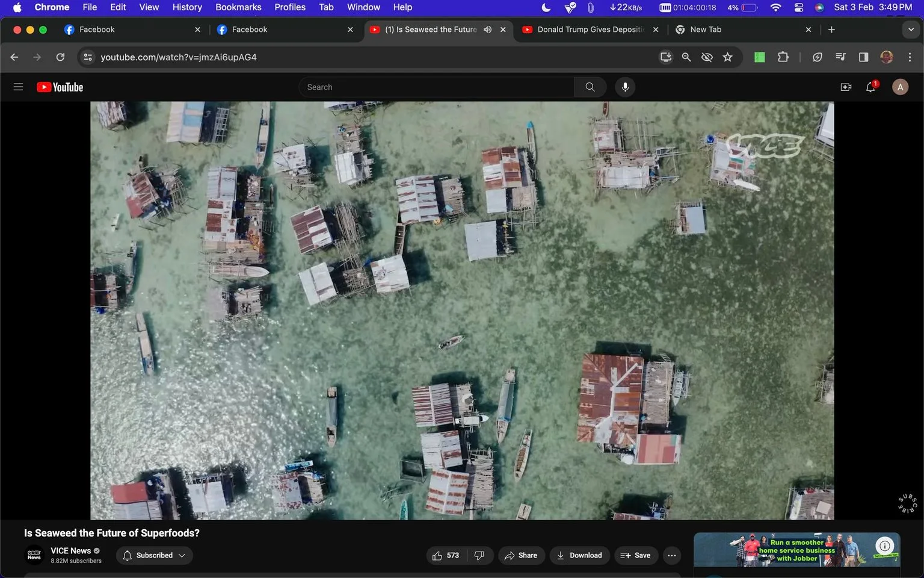Image resolution: width=924 pixels, height=578 pixels.
Task: Switch to Donald Trump Gives Deposition tab
Action: (x=590, y=30)
